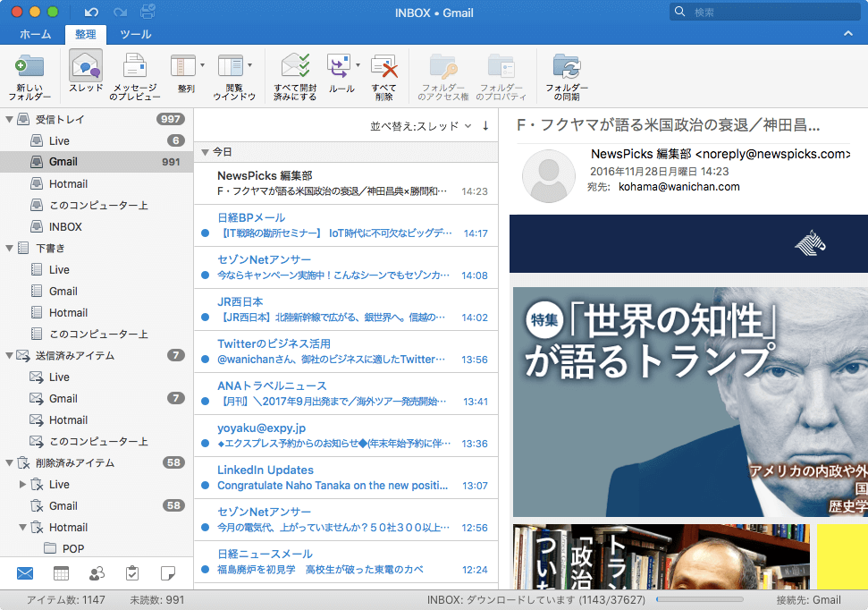Switch to the ホーム tab

[x=36, y=35]
